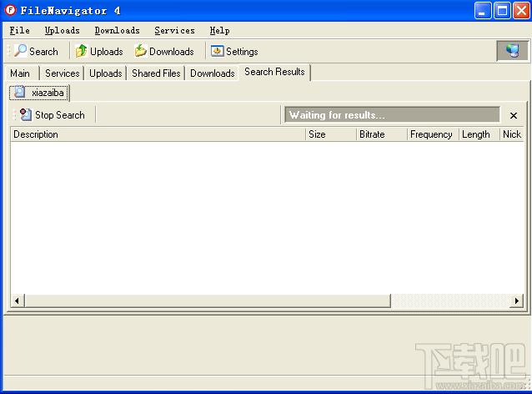The width and height of the screenshot is (532, 394).
Task: Open the Services menu
Action: (174, 31)
